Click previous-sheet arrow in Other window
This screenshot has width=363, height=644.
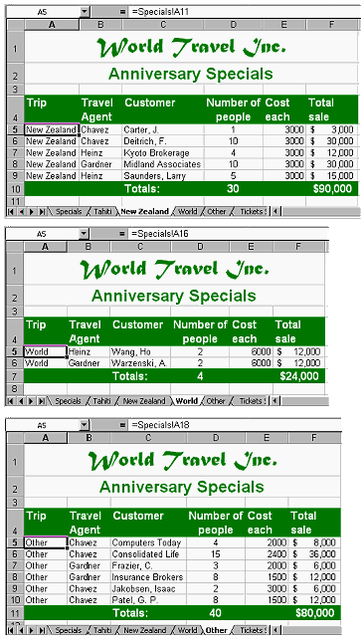pyautogui.click(x=21, y=630)
